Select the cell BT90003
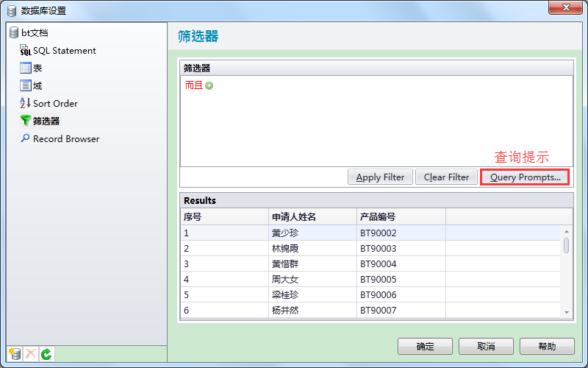Screen dimensions: 588x368 [401, 248]
